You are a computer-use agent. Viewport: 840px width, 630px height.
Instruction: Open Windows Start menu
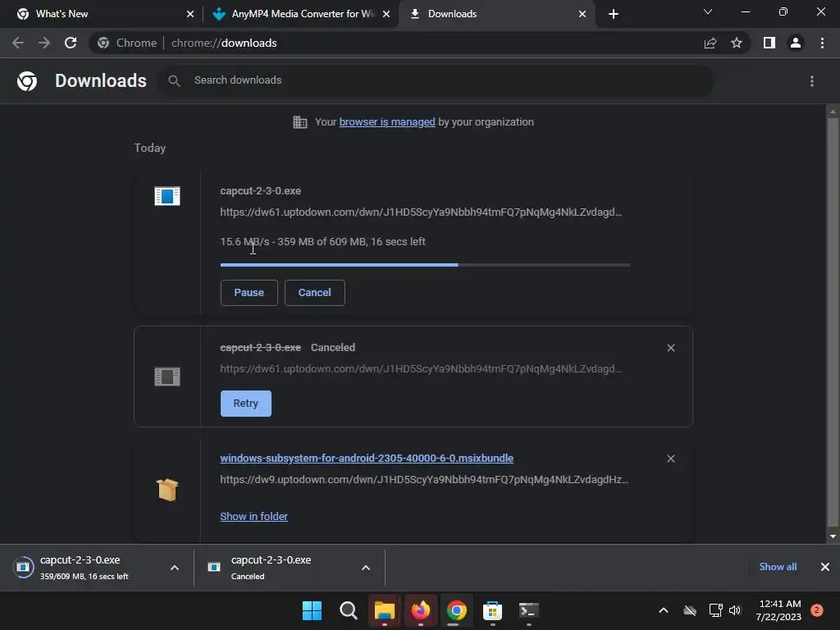(313, 610)
